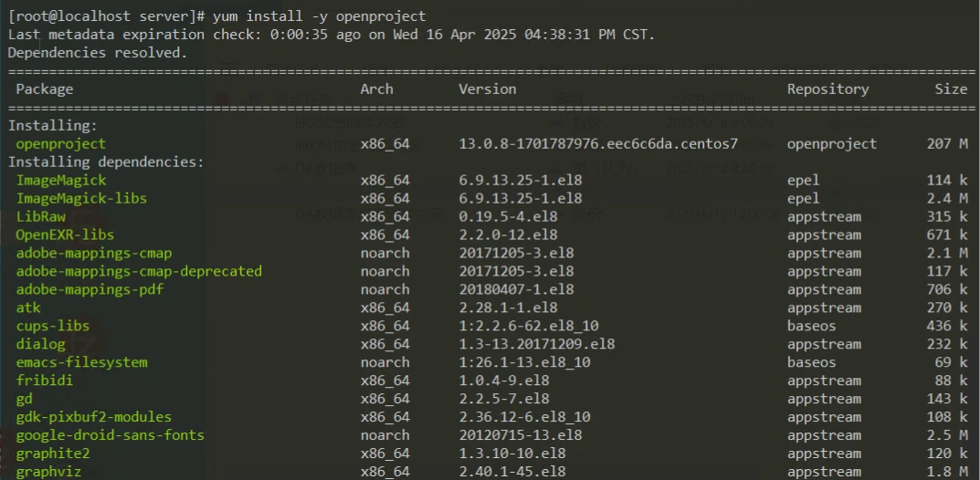Click the 207 M size value

pyautogui.click(x=947, y=143)
